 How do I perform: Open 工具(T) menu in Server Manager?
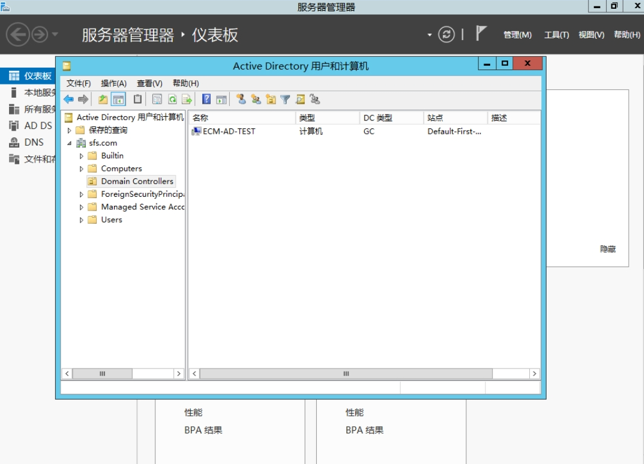(x=557, y=35)
